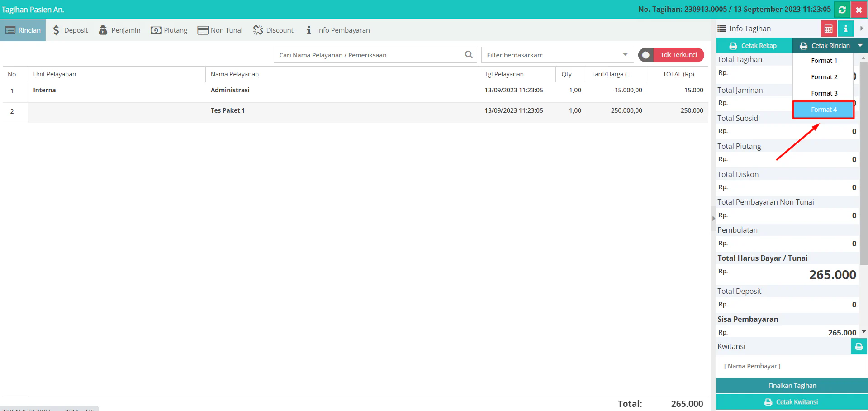The height and width of the screenshot is (411, 868).
Task: Choose Format 2 print option
Action: pos(824,77)
